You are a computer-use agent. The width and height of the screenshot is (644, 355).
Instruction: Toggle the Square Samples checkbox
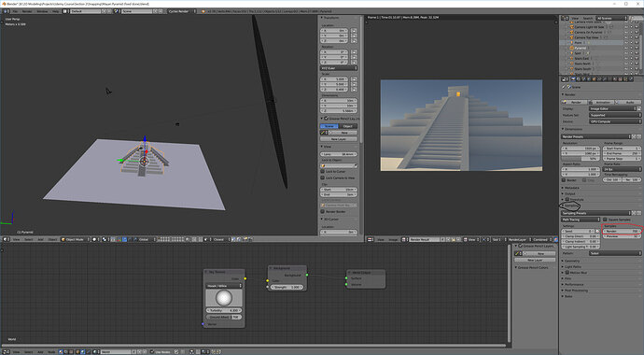(605, 220)
